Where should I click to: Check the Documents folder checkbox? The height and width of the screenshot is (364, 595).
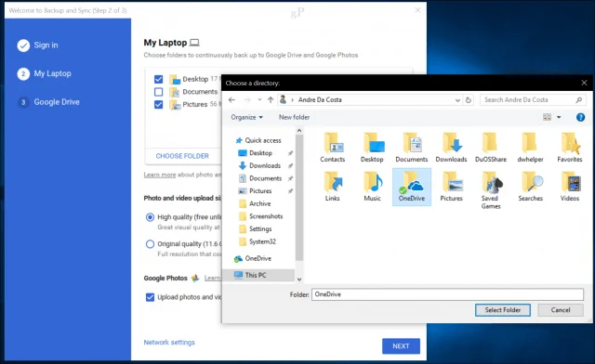(x=159, y=92)
